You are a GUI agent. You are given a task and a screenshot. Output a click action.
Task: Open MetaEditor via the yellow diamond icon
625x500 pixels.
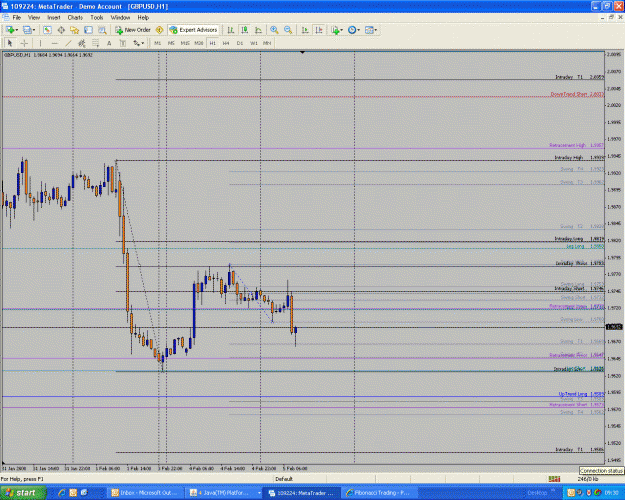(x=159, y=30)
